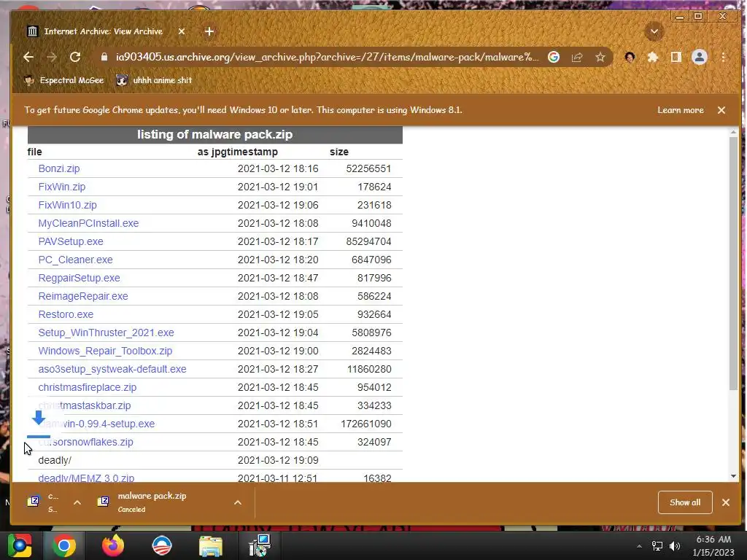Click Learn more on Chrome update banner
The width and height of the screenshot is (747, 560).
[x=681, y=110]
